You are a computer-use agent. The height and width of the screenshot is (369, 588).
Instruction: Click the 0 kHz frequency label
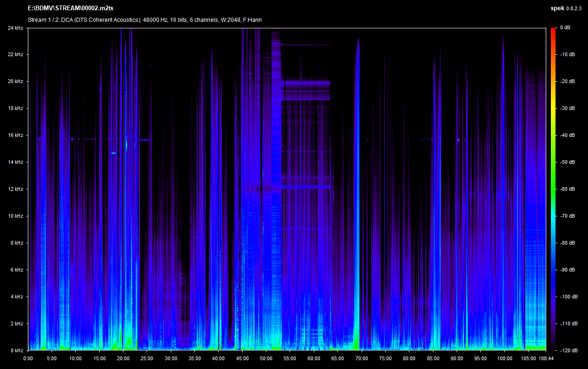point(16,350)
